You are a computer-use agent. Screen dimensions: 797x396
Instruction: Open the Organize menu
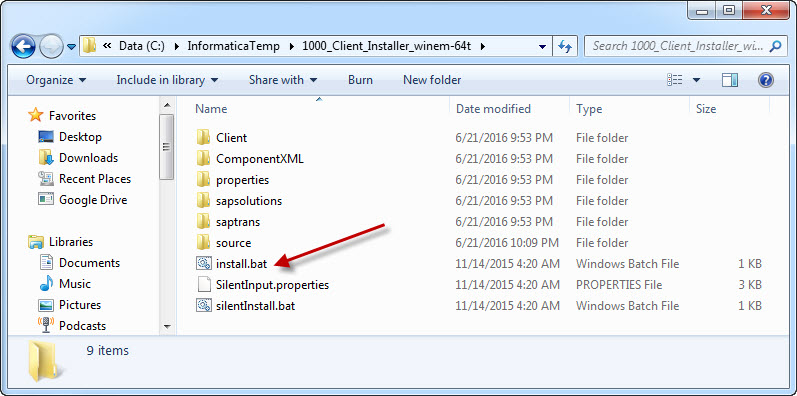coord(56,80)
